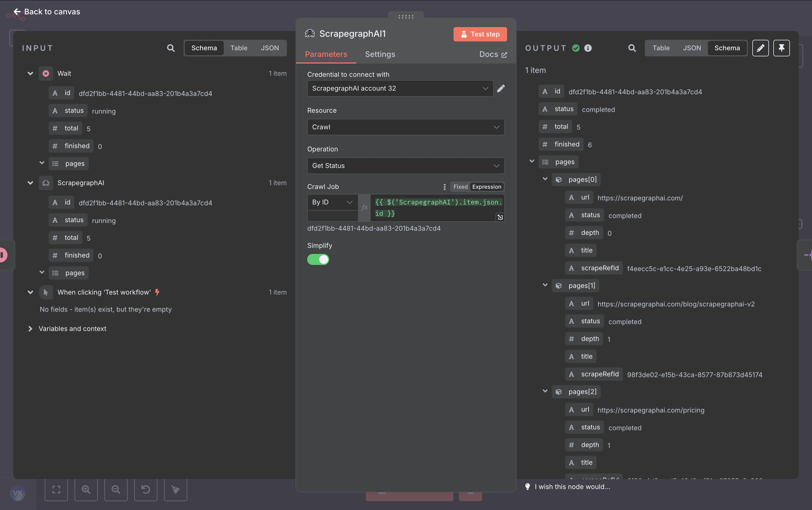
Task: Click the zoom in canvas button
Action: pyautogui.click(x=86, y=490)
